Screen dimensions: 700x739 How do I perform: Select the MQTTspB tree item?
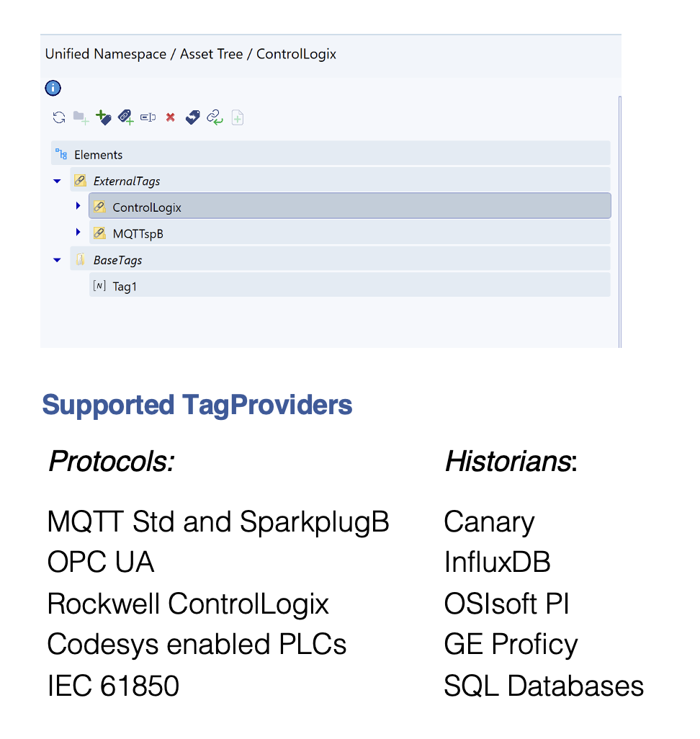(138, 234)
